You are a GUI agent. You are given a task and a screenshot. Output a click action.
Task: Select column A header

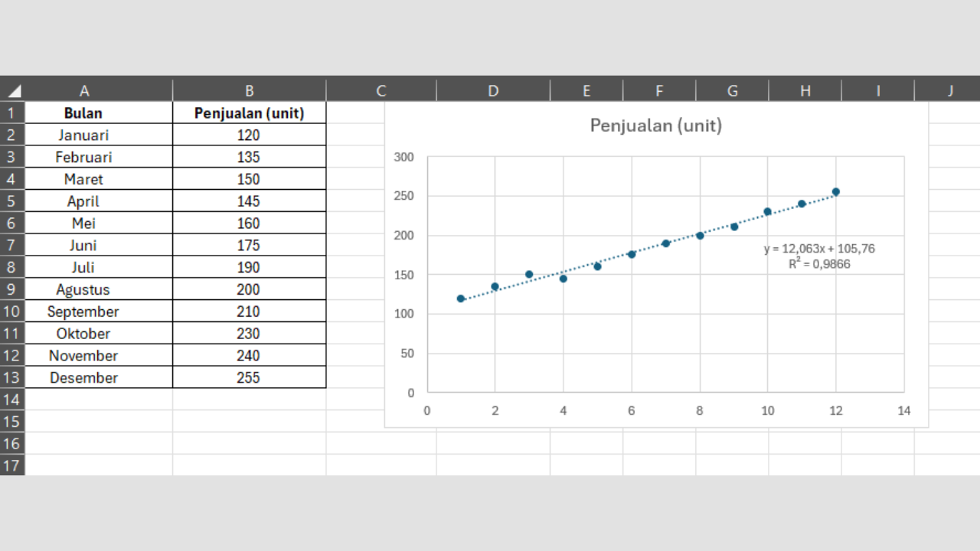[x=84, y=90]
